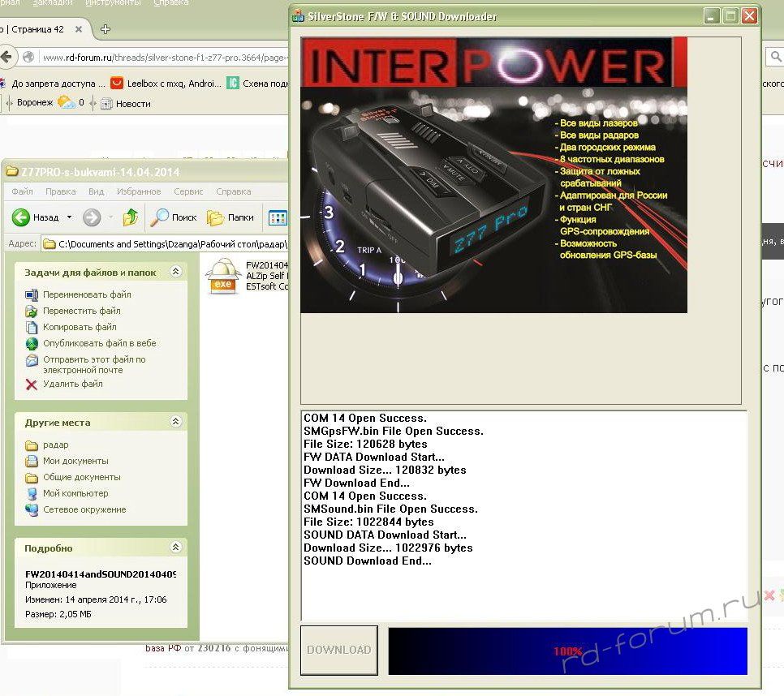
Task: Click the green Назад back arrow icon
Action: [21, 217]
